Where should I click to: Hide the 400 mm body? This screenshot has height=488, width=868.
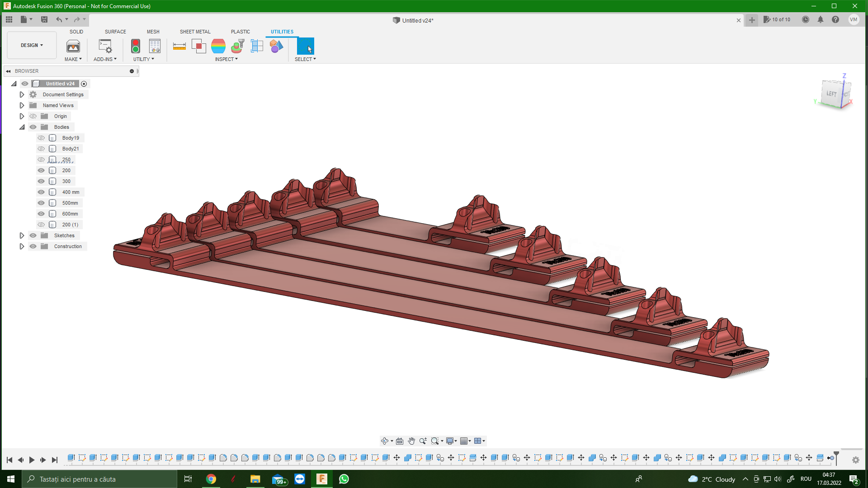tap(41, 192)
